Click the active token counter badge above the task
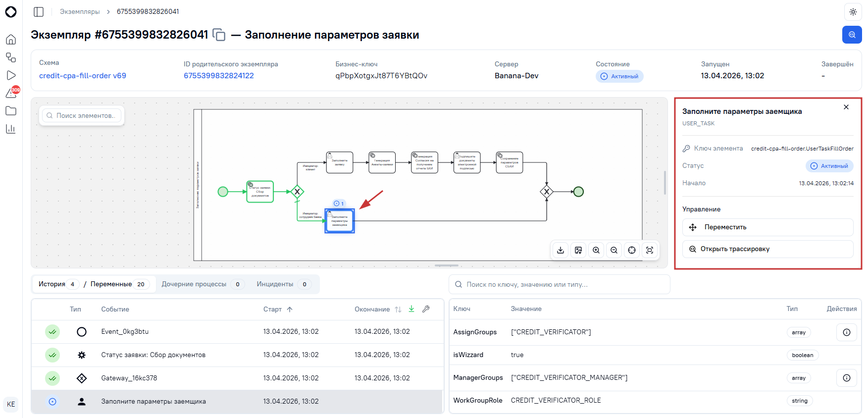Viewport: 868px width, 418px height. click(339, 204)
